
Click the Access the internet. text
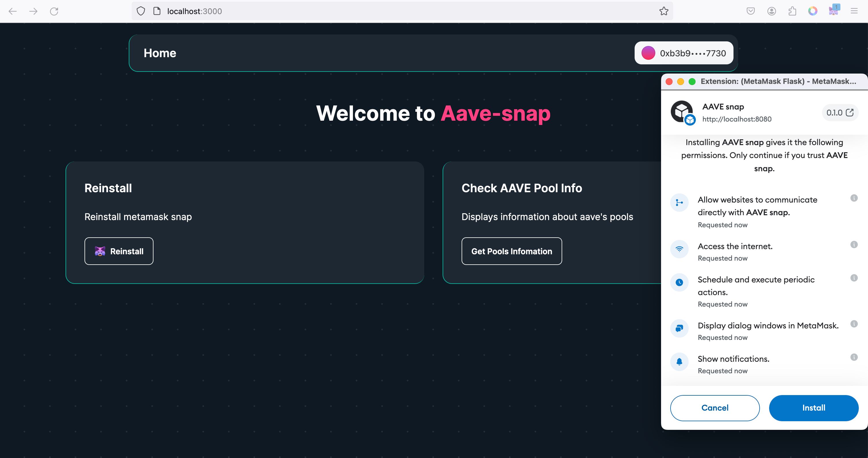(735, 246)
